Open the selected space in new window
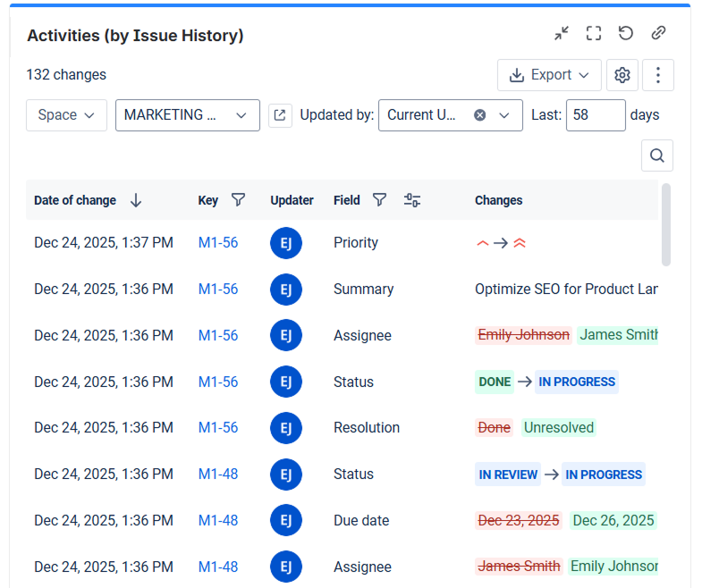Image resolution: width=702 pixels, height=588 pixels. [280, 115]
